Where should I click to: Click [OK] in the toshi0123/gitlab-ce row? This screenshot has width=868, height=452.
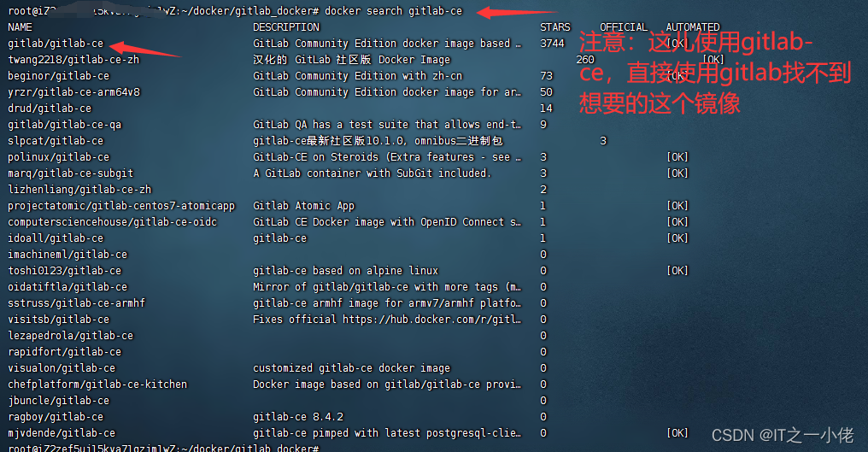[x=677, y=270]
